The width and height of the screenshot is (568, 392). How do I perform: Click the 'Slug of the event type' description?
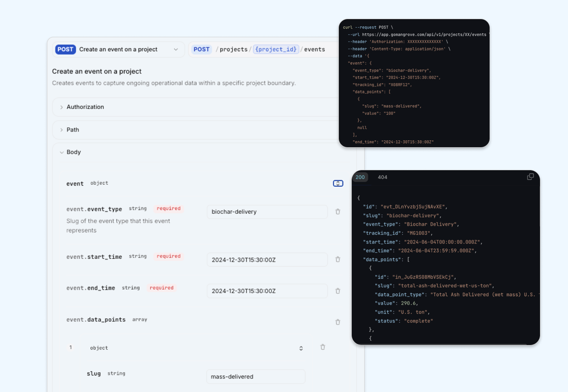pyautogui.click(x=118, y=226)
